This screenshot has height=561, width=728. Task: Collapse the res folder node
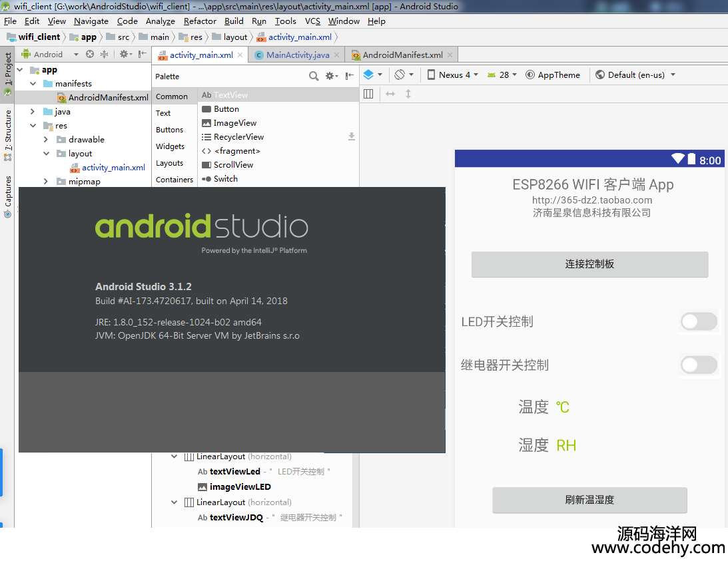pyautogui.click(x=33, y=125)
